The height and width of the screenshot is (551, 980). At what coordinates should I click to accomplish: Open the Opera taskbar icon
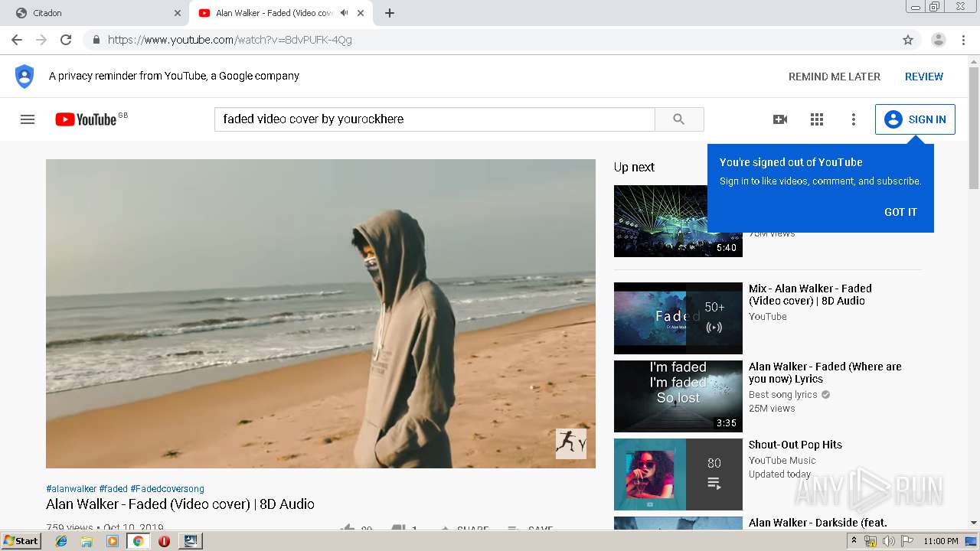164,541
